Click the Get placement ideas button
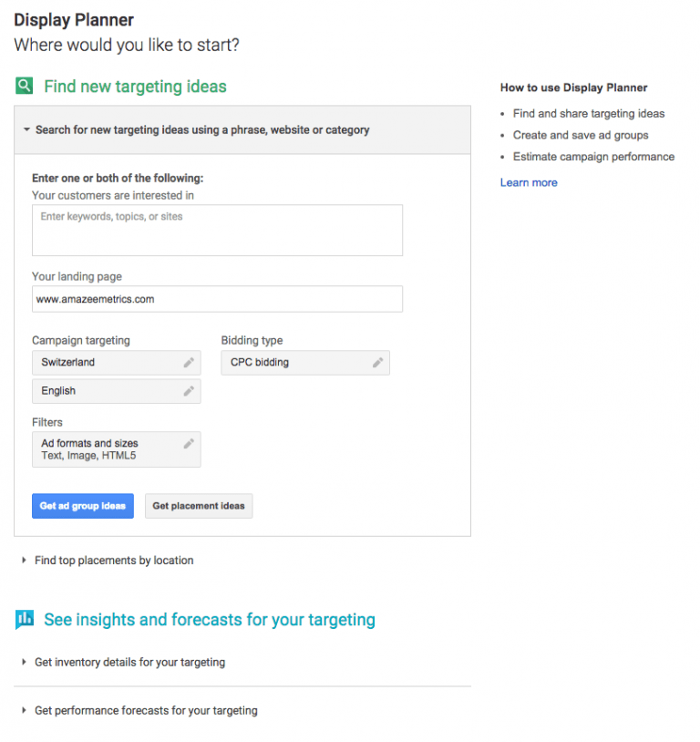Screen dimensions: 700x742 pos(199,505)
